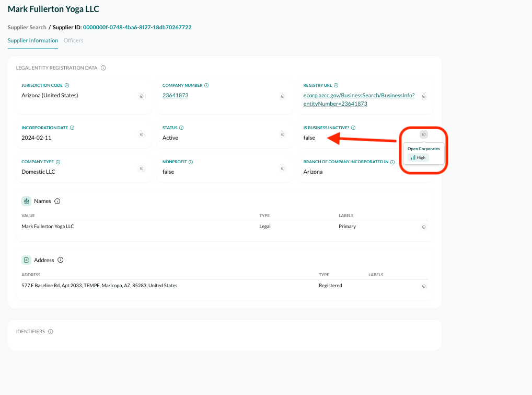Open company number 23641873 link
Viewport: 532px width, 395px height.
tap(176, 96)
